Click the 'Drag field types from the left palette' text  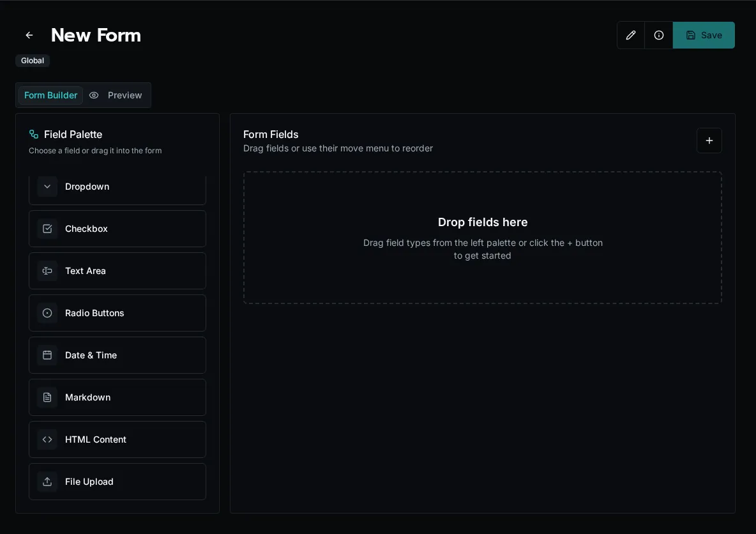pyautogui.click(x=483, y=249)
